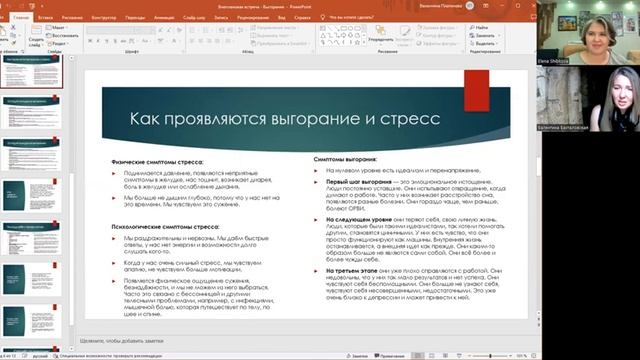Switch to Reading view icon
Image resolution: width=640 pixels, height=360 pixels.
tap(445, 356)
